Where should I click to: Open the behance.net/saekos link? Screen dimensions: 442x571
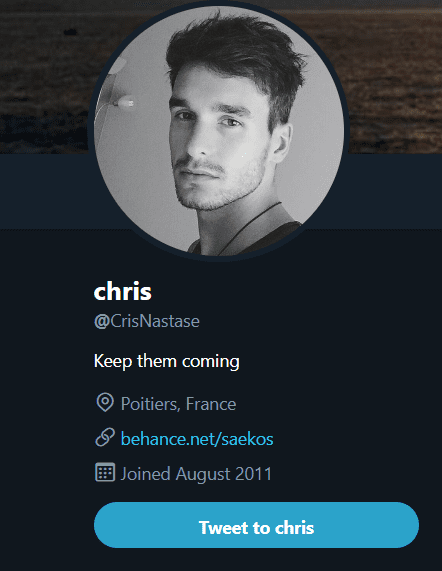click(197, 438)
